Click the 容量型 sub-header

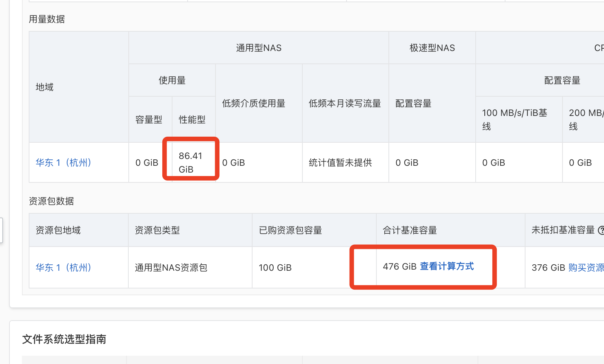(149, 120)
